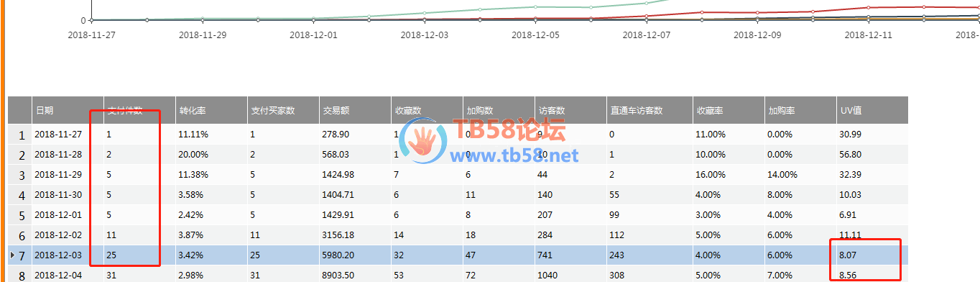Select row header number 6

(x=19, y=235)
